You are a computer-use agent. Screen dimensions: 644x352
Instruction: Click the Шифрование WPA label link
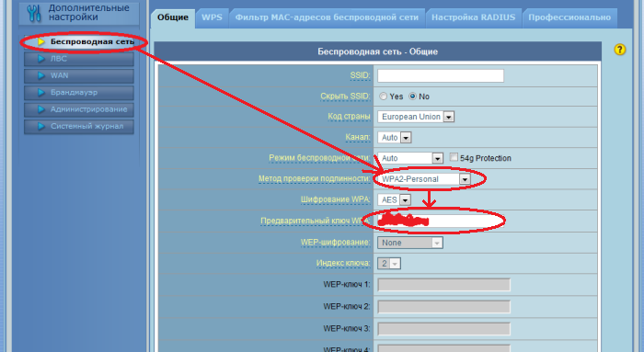335,199
